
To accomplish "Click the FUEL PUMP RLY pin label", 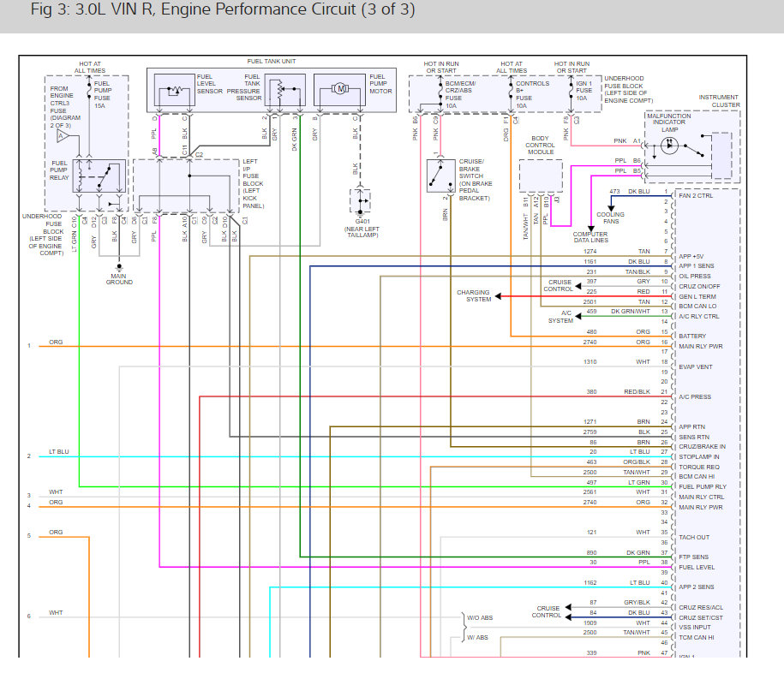I will pos(703,486).
